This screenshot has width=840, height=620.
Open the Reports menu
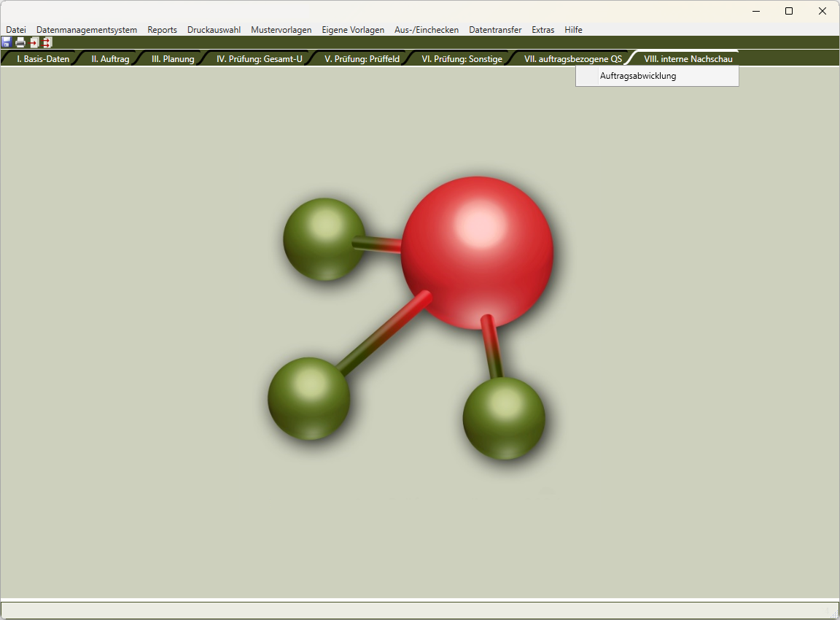point(162,30)
